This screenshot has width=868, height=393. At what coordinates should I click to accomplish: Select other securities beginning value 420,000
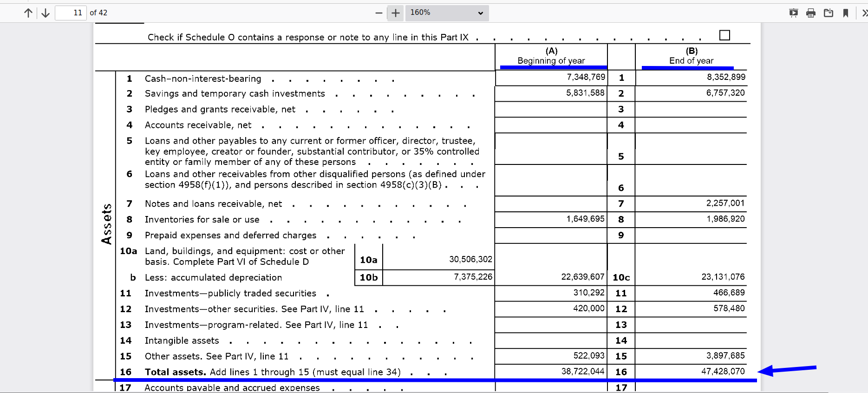589,308
